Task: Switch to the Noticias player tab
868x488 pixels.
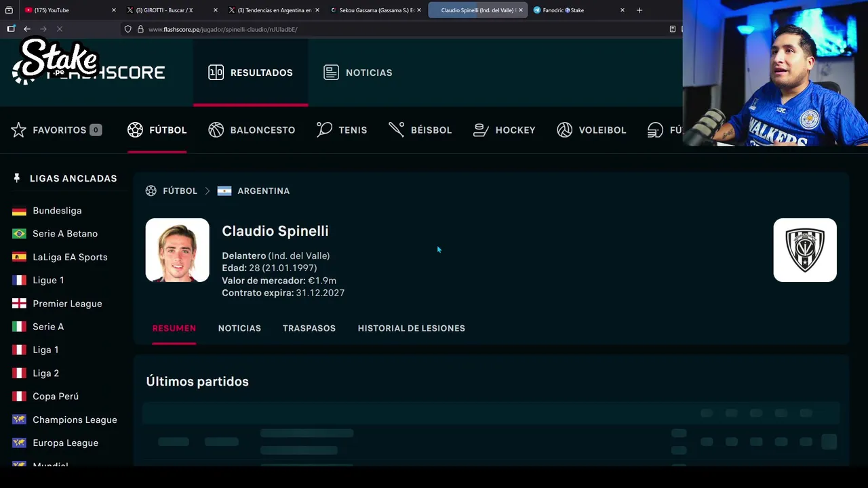Action: point(239,328)
